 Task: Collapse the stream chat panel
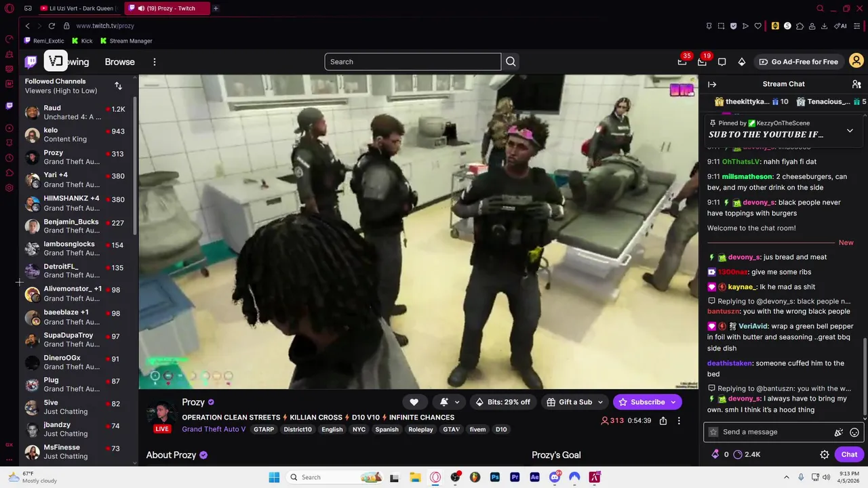712,84
